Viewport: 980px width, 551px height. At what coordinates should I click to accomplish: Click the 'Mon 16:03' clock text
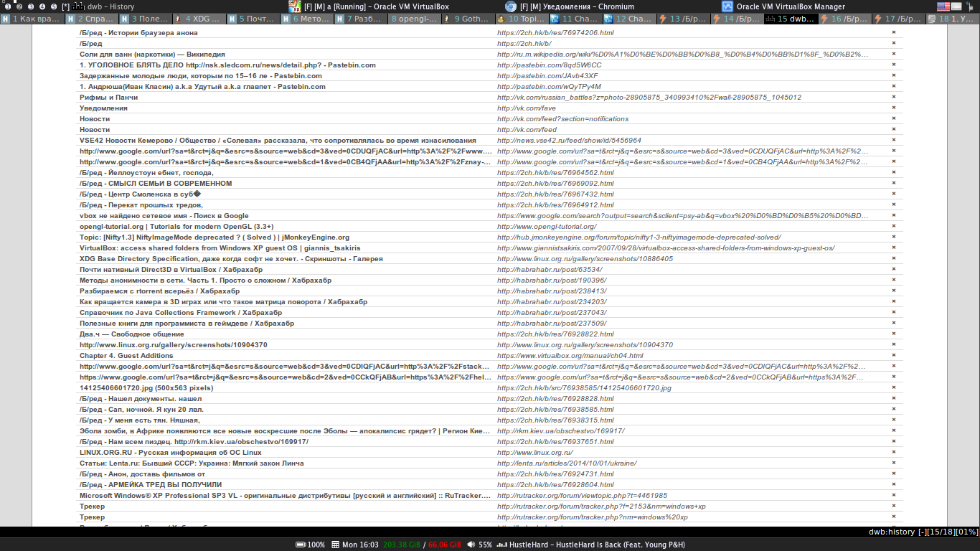tap(360, 545)
